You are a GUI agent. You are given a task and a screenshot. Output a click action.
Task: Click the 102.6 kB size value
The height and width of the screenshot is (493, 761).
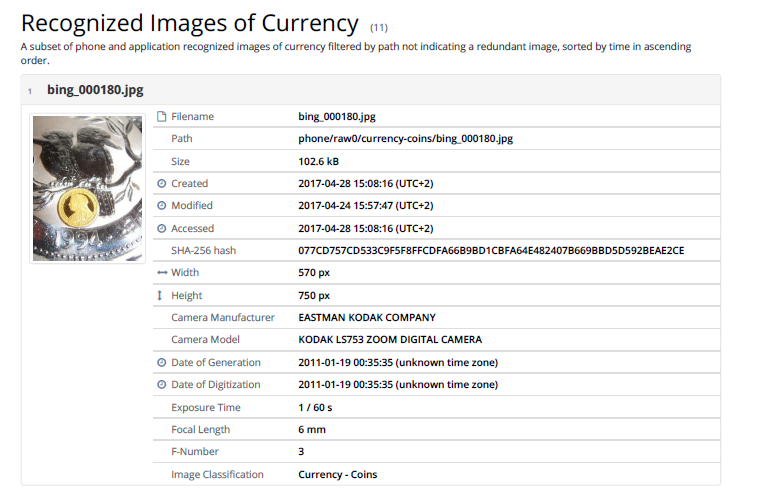click(320, 161)
